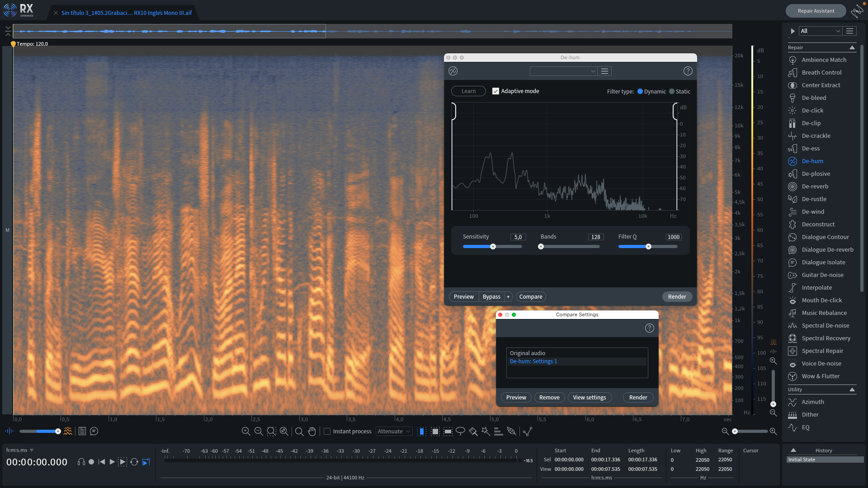
Task: Open the All modules filter dropdown
Action: pyautogui.click(x=820, y=31)
